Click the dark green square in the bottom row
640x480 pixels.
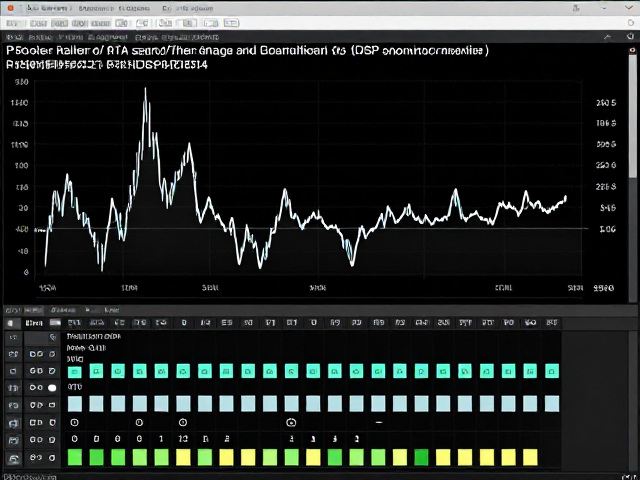pyautogui.click(x=421, y=458)
